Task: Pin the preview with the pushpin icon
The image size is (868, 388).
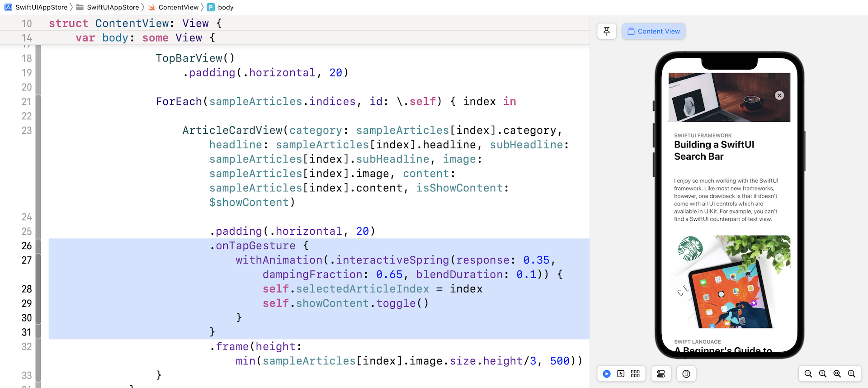Action: coord(607,31)
